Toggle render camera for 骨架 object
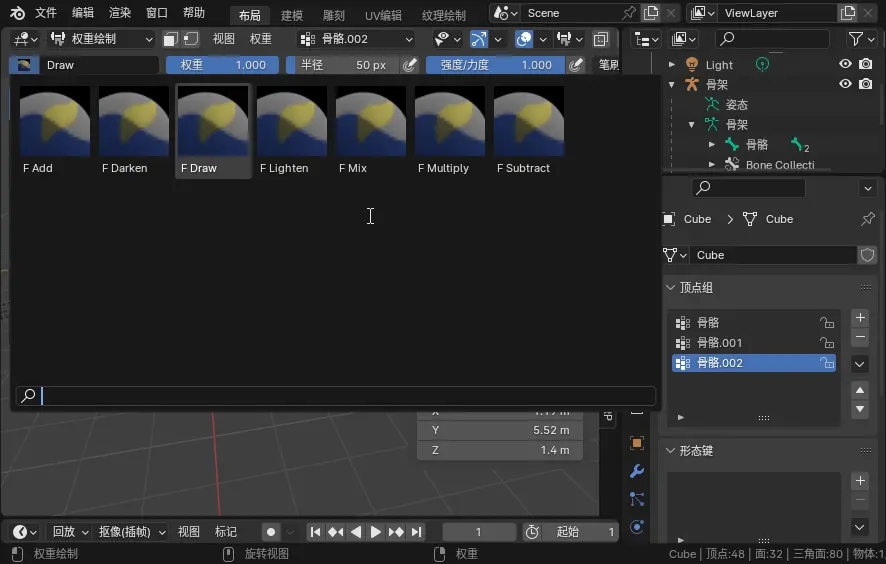The height and width of the screenshot is (564, 886). coord(865,84)
